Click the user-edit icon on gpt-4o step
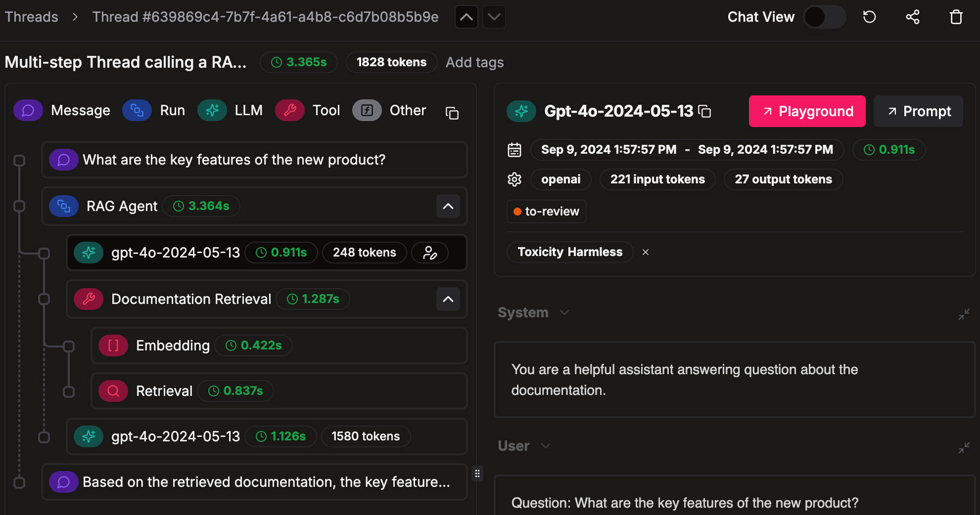980x515 pixels. [430, 253]
